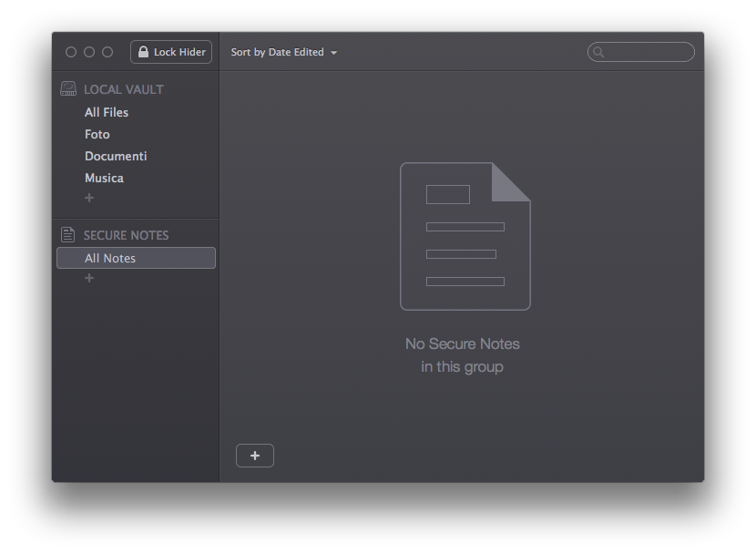The height and width of the screenshot is (554, 756).
Task: Click the Local Vault drive icon
Action: pos(68,88)
